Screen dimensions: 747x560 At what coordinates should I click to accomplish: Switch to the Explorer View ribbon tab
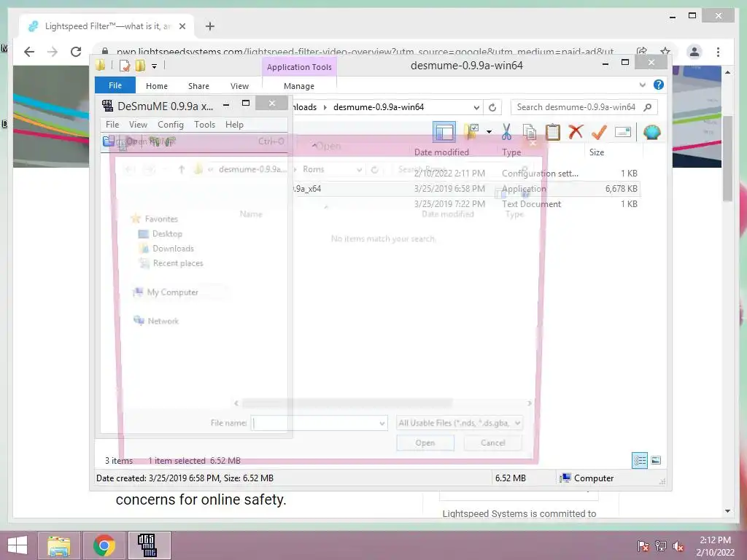pyautogui.click(x=239, y=86)
